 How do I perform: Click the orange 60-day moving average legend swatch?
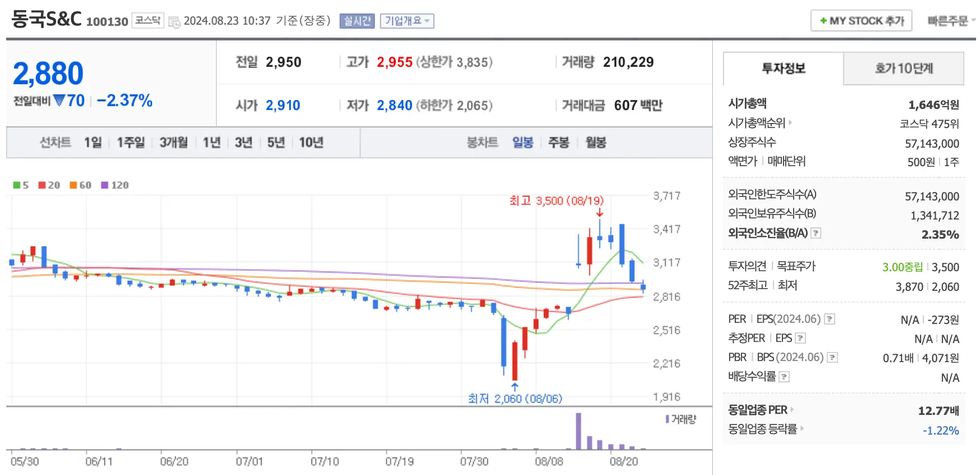(x=74, y=185)
